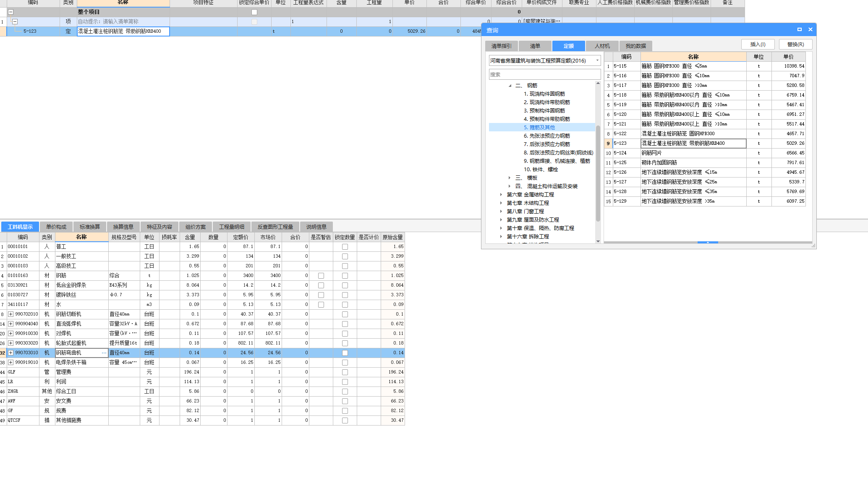
Task: Select quota row 5-115 箍筋 ≤5mm
Action: (x=705, y=66)
